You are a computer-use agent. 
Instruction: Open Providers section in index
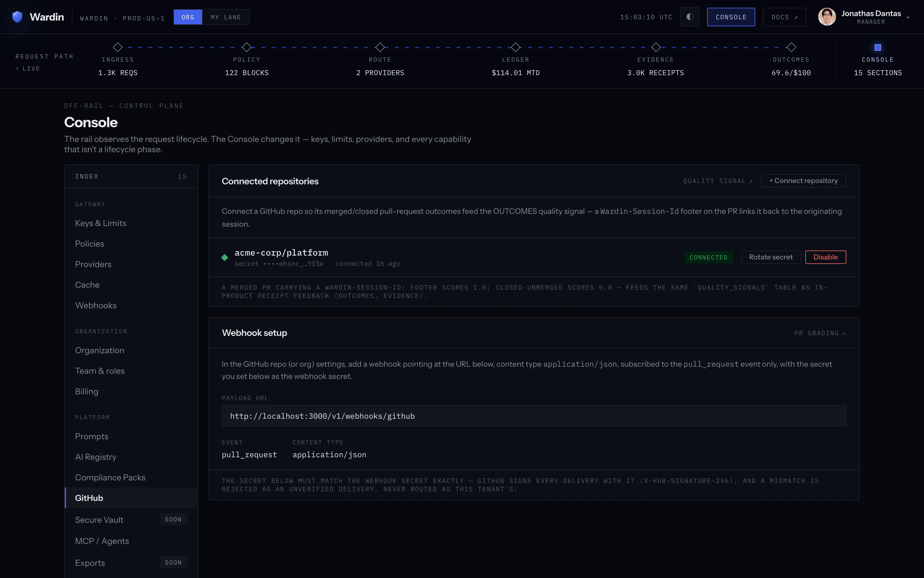click(x=131, y=265)
